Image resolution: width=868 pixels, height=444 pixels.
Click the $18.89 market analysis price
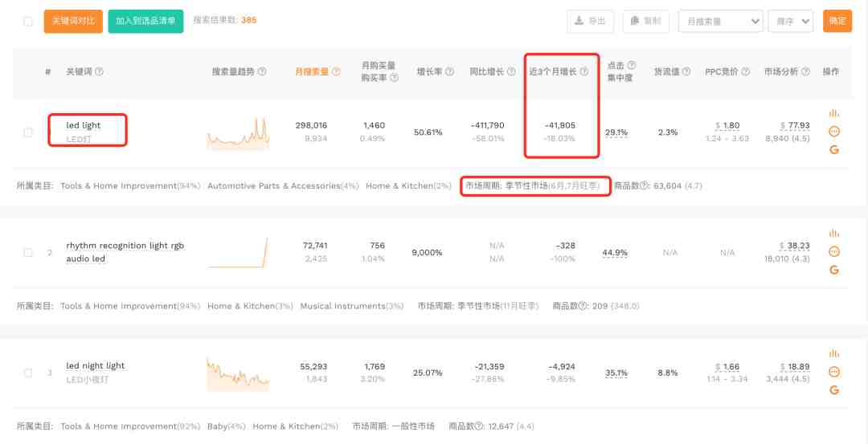[795, 367]
